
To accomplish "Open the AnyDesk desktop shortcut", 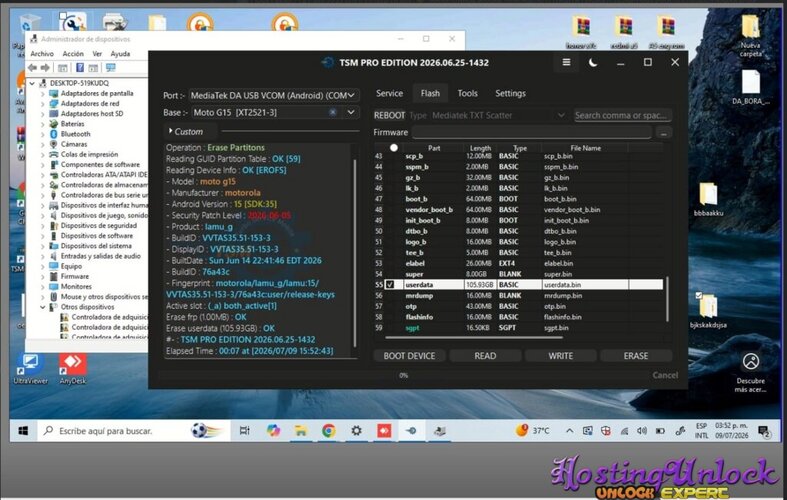I will tap(73, 369).
